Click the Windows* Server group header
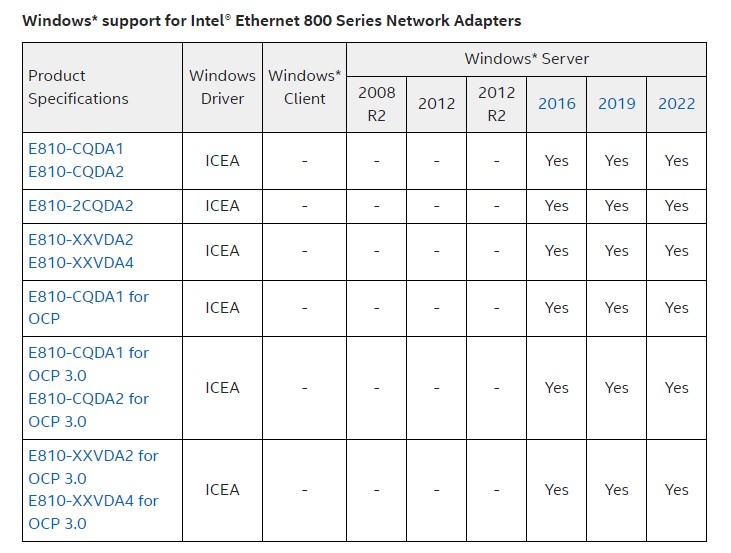 (527, 59)
